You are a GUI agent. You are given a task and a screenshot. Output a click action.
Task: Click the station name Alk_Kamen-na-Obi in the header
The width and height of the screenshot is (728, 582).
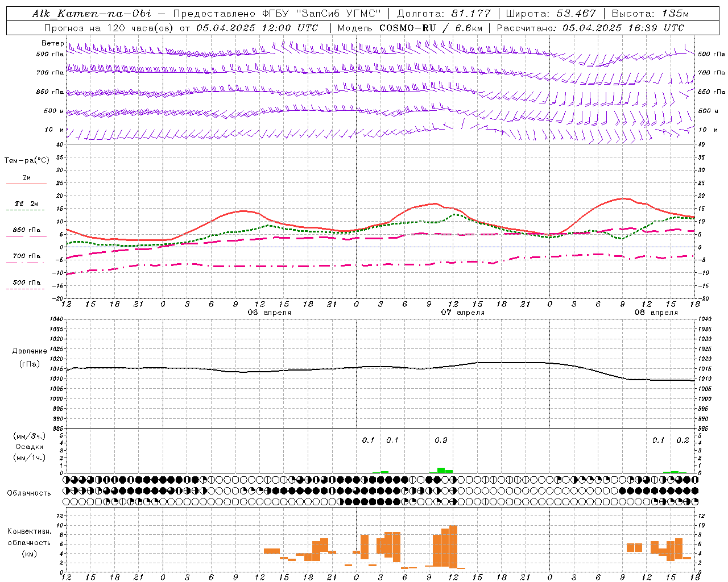91,14
